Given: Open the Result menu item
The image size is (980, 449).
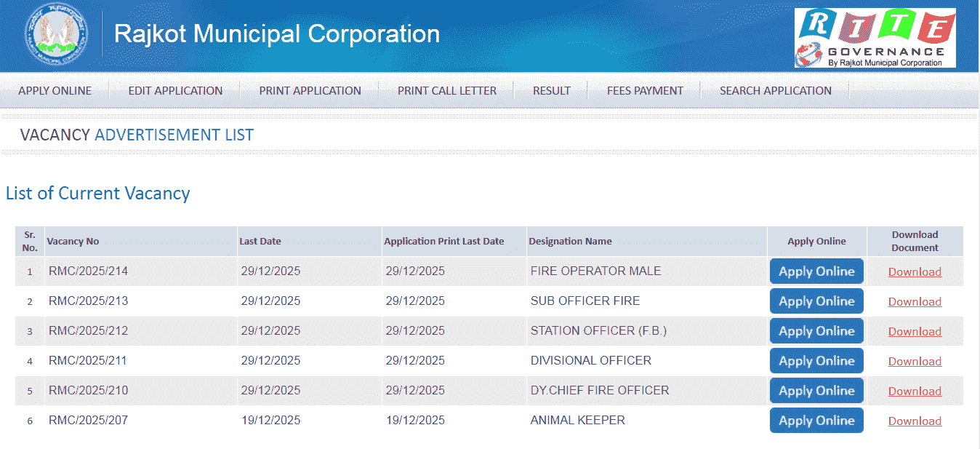Looking at the screenshot, I should (551, 91).
